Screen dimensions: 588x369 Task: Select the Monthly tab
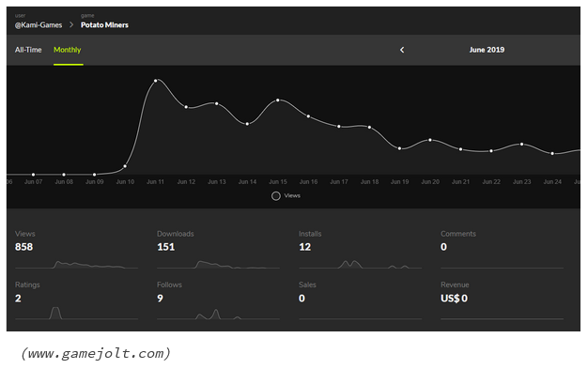pos(68,50)
